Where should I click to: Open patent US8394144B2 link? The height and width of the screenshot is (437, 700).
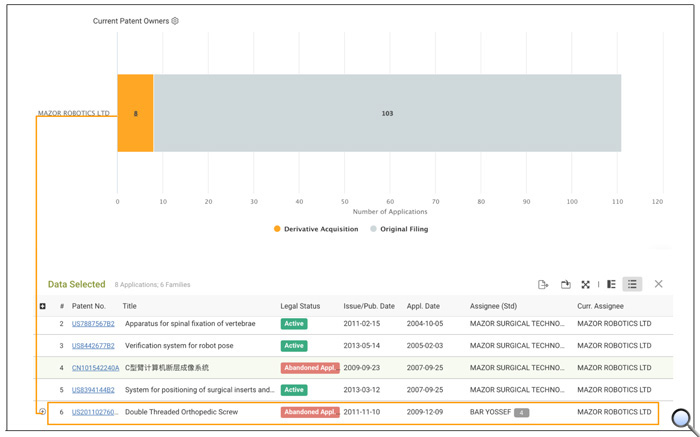[x=93, y=390]
